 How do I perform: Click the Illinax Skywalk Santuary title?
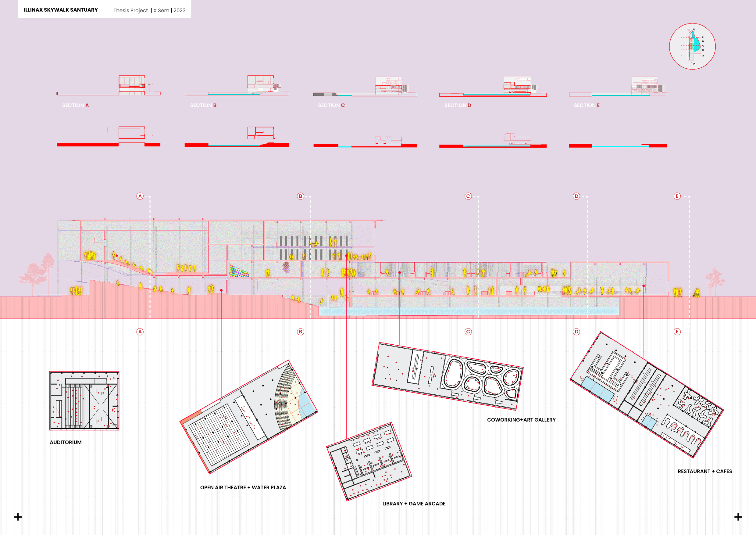61,10
